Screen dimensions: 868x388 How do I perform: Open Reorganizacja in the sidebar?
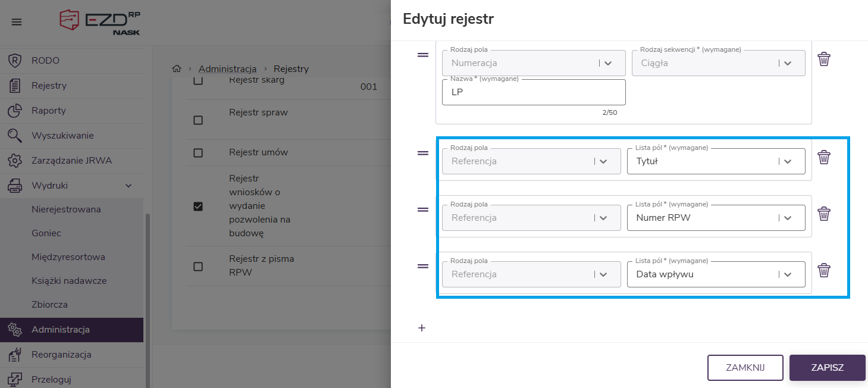pos(71,355)
